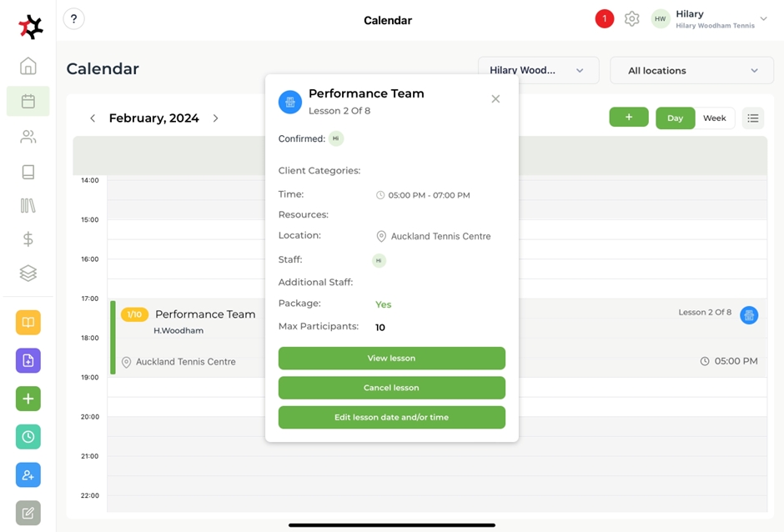Switch calendar to Day view

pos(675,118)
